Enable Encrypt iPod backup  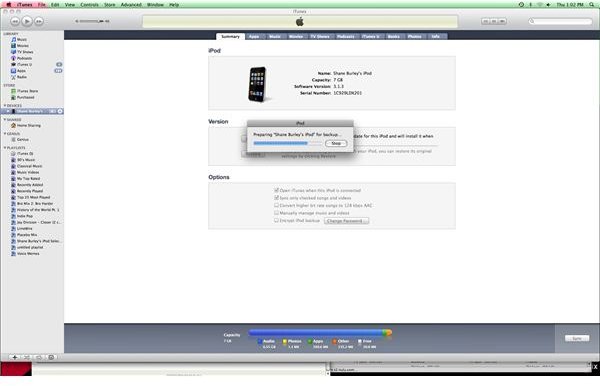point(276,220)
